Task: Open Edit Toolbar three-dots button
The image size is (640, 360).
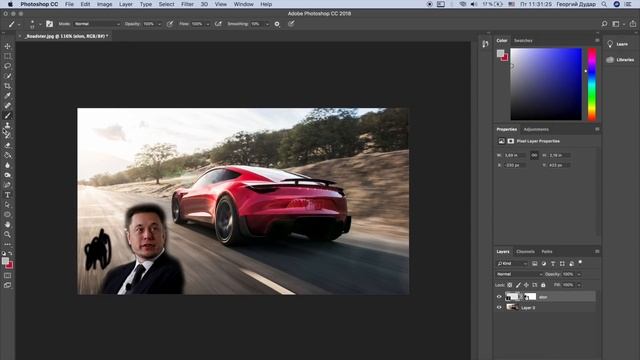Action: coord(7,244)
